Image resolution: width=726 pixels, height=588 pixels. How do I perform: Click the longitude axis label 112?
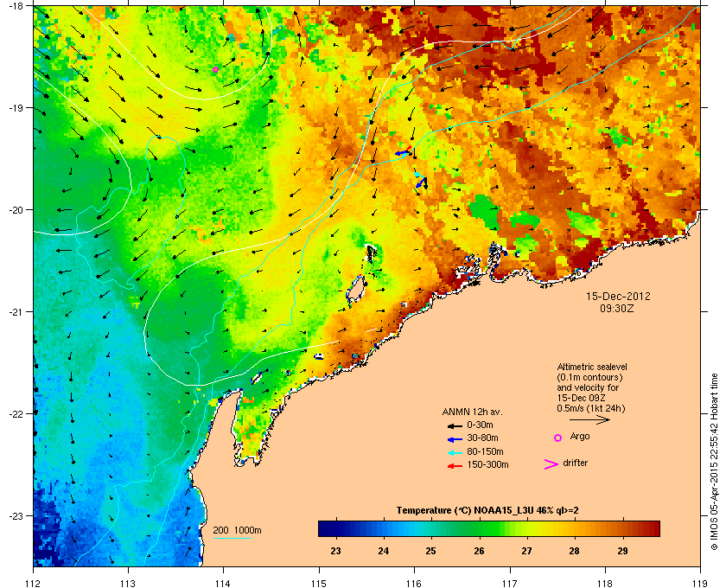[x=34, y=583]
